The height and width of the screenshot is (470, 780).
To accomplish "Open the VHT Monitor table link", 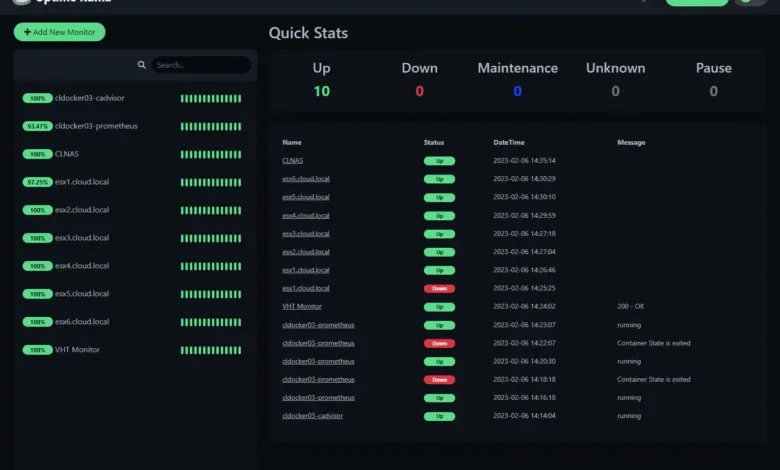I will pos(302,306).
